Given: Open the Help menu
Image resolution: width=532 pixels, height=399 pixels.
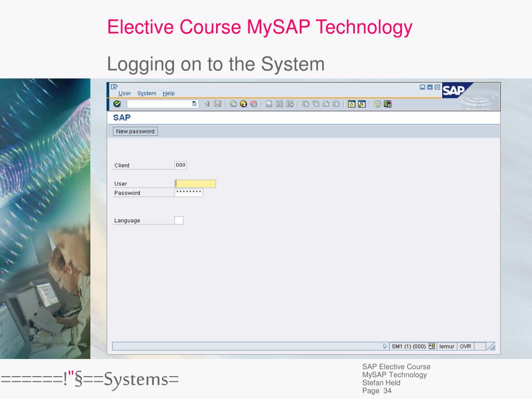Looking at the screenshot, I should [169, 94].
